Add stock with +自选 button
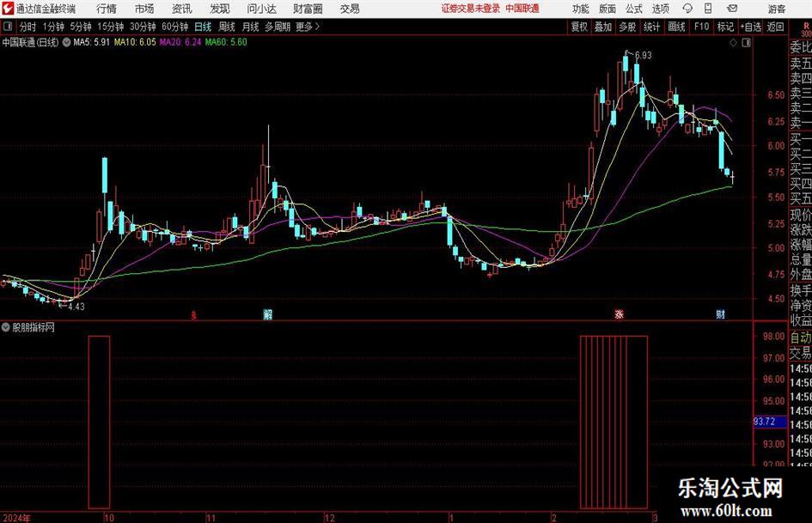 click(x=751, y=27)
